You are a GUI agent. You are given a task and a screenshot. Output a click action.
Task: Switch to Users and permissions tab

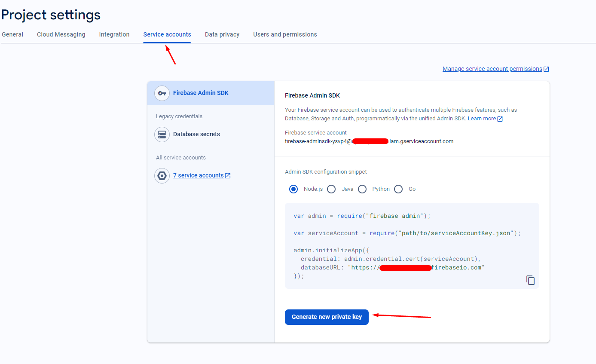pos(285,34)
